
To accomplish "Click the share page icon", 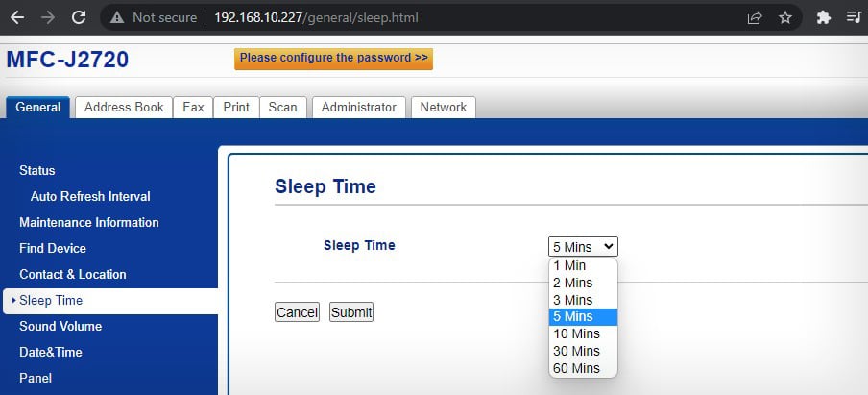I will tap(755, 17).
